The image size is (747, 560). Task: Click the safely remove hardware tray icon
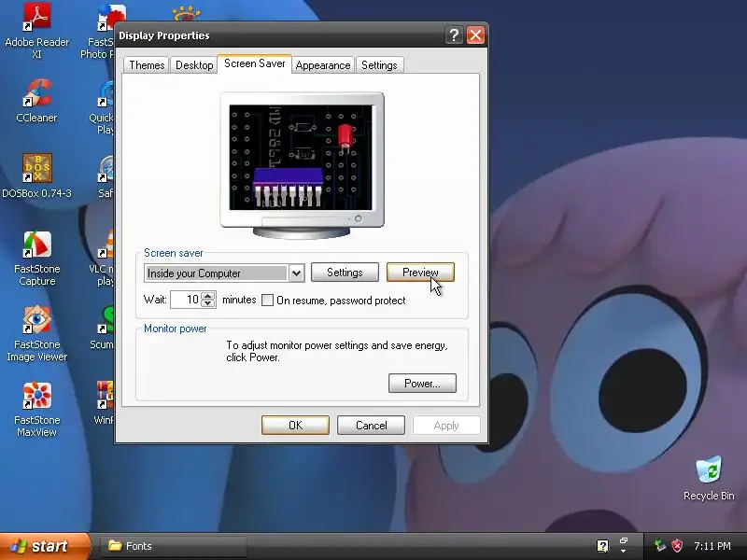(660, 546)
